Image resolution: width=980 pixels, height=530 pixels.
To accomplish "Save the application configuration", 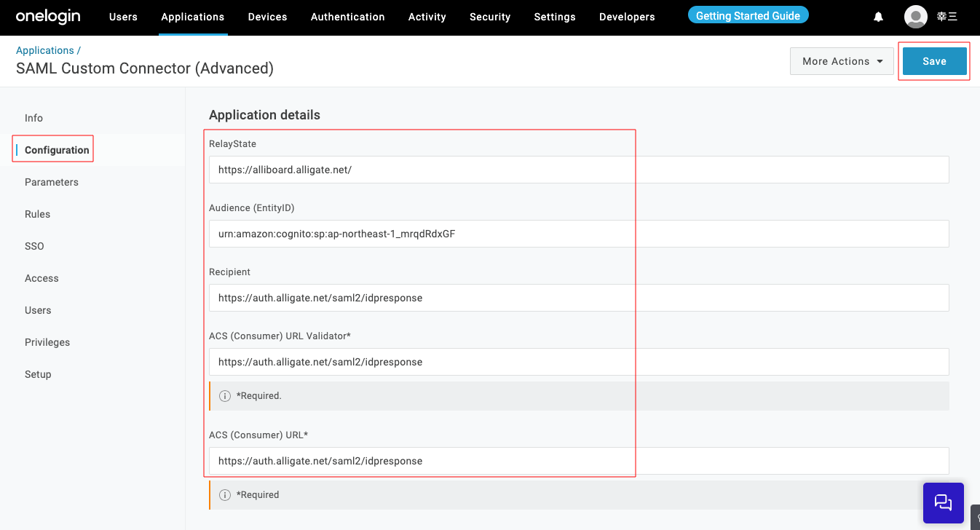I will click(x=934, y=61).
